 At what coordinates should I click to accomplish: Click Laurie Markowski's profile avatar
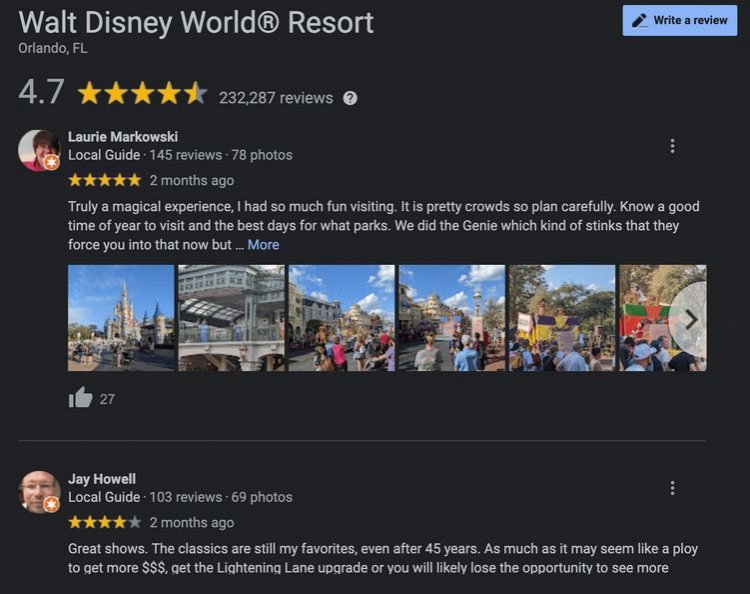[x=39, y=150]
